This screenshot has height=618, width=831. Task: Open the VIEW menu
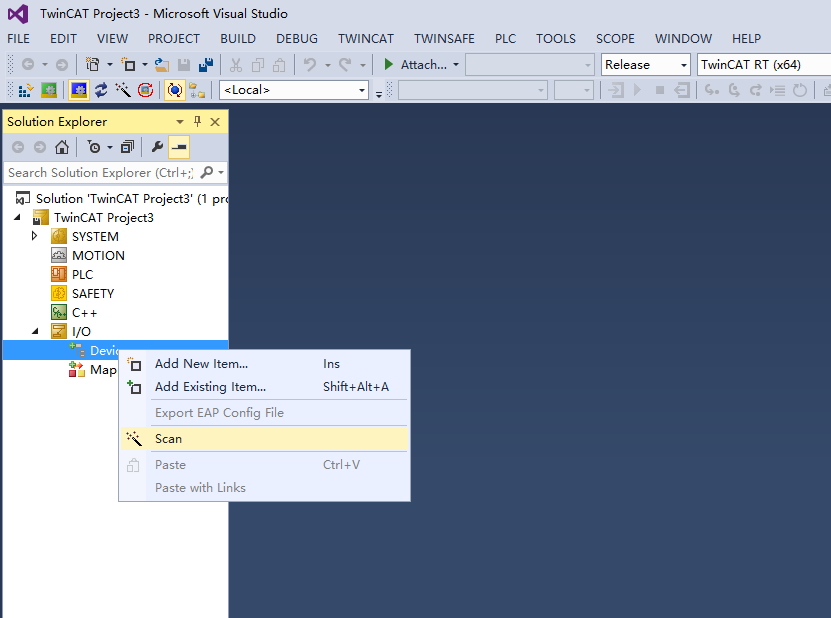pos(112,39)
